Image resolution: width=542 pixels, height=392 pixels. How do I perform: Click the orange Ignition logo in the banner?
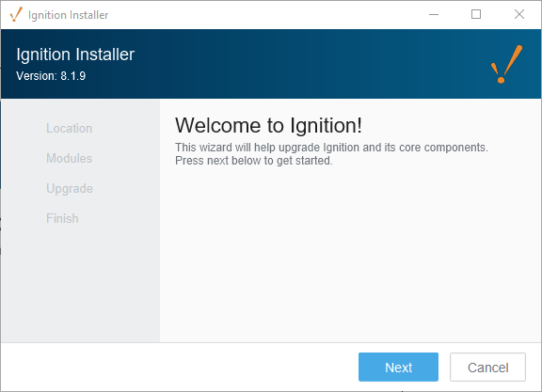[x=507, y=64]
